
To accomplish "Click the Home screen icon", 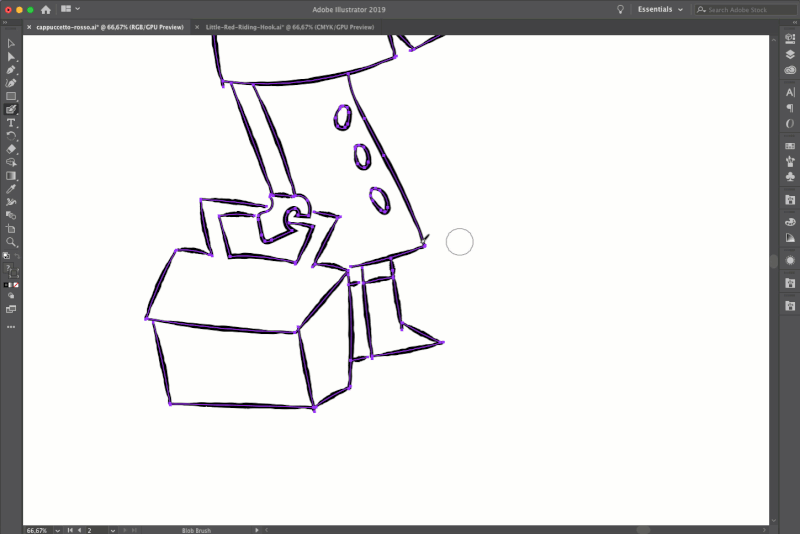I will (x=45, y=9).
